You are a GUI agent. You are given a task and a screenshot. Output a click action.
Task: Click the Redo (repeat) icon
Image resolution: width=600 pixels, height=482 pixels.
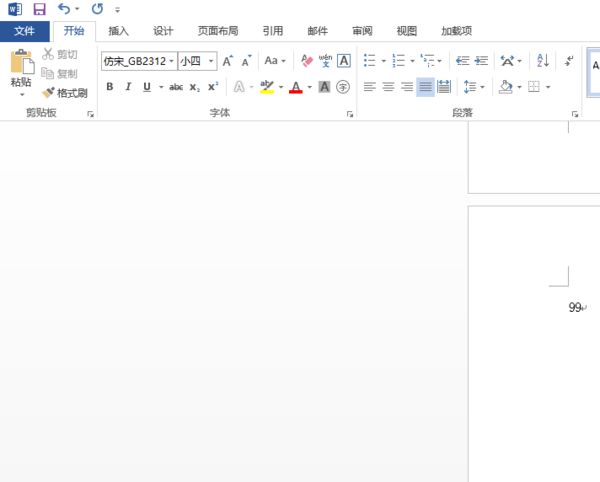point(98,8)
